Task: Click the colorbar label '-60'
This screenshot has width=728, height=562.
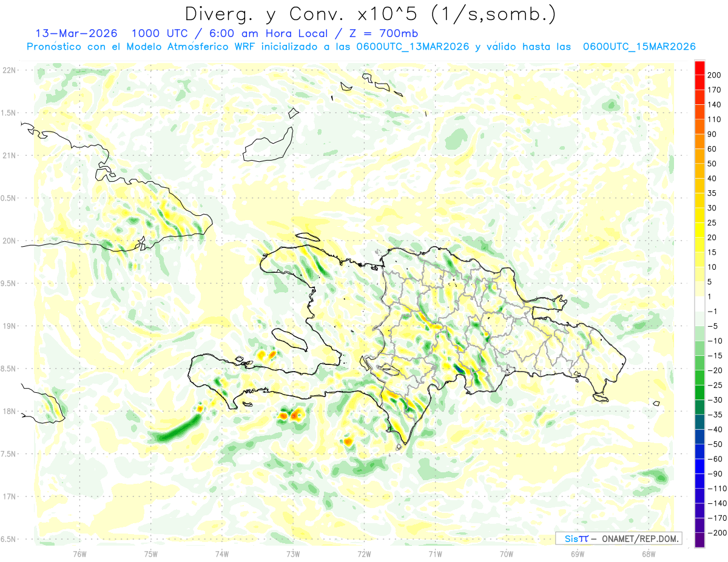Action: click(x=716, y=459)
